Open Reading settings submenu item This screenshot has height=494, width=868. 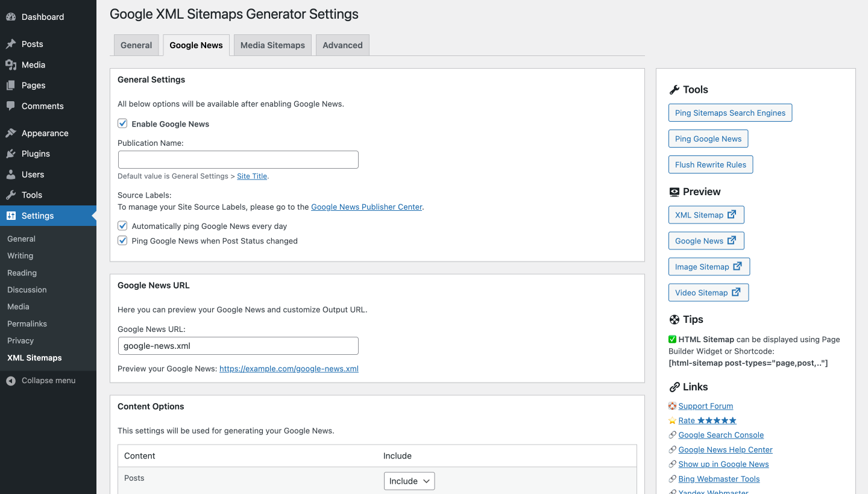(x=22, y=273)
